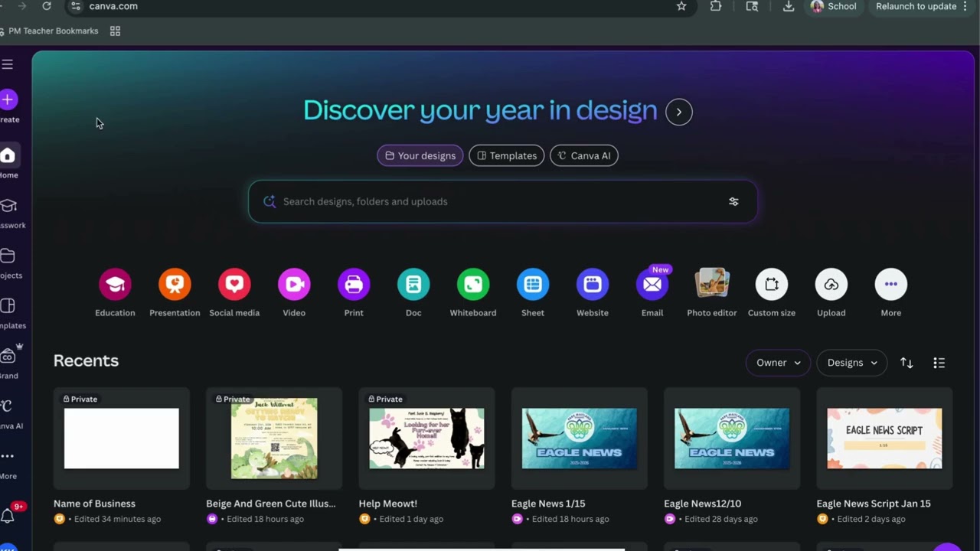Open the Photo editor
The width and height of the screenshot is (980, 551).
coord(712,283)
